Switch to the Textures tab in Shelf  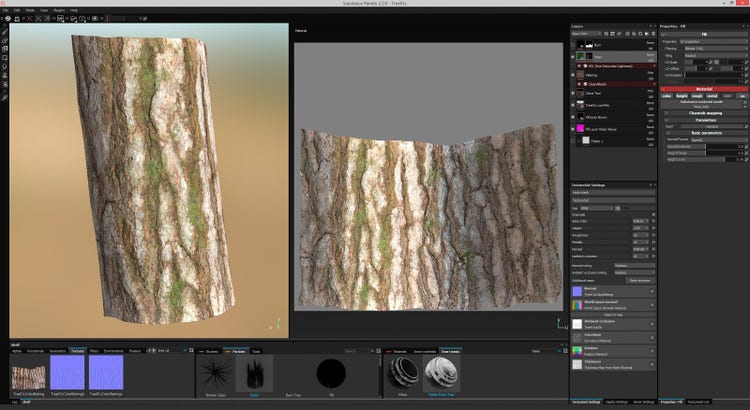point(77,351)
